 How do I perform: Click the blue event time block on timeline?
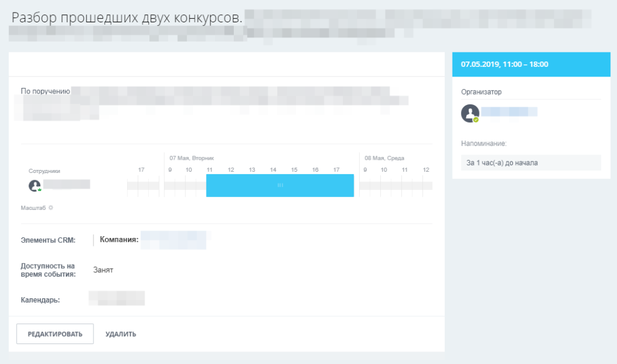(x=280, y=186)
